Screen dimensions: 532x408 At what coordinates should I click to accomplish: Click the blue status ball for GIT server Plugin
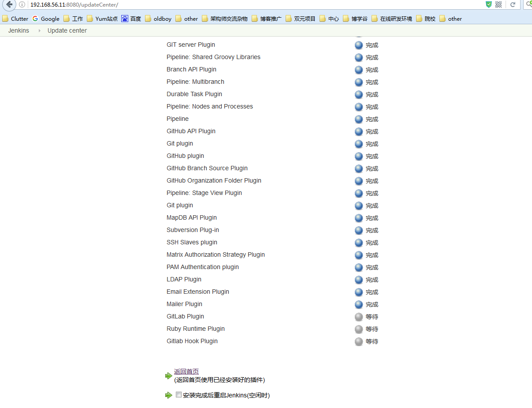pyautogui.click(x=359, y=45)
